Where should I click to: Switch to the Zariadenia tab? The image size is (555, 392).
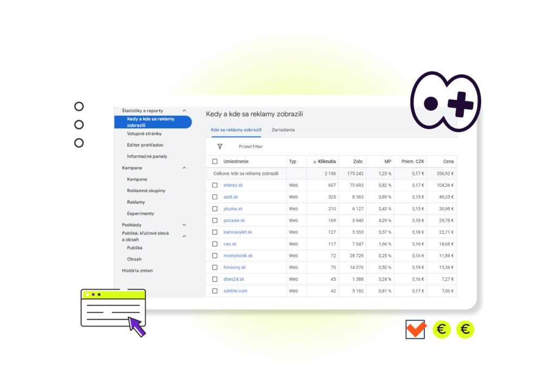pyautogui.click(x=283, y=130)
